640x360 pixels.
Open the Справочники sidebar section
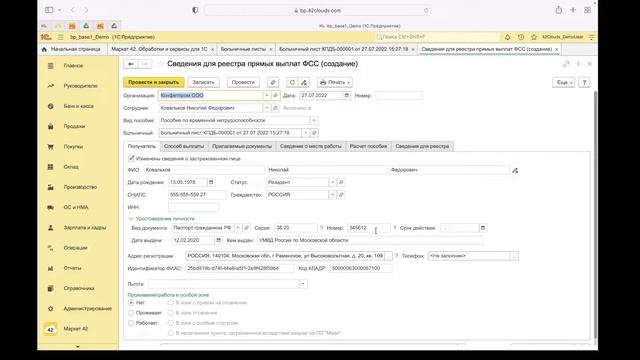coord(79,288)
